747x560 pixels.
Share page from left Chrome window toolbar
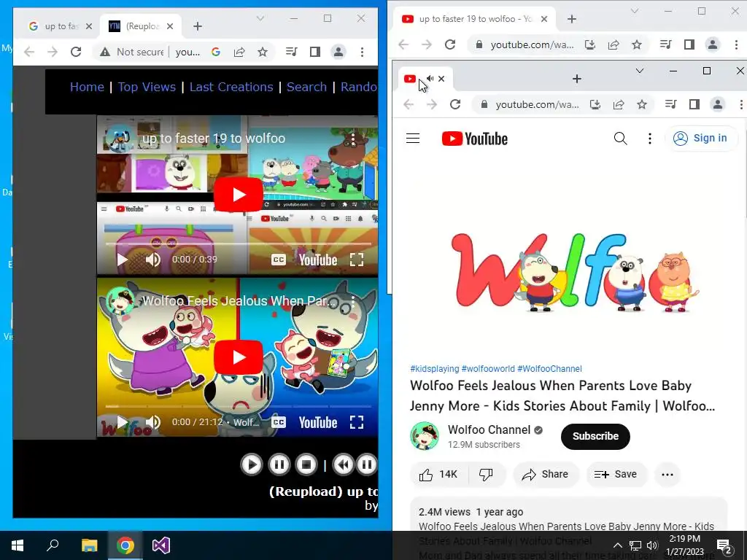click(x=239, y=52)
